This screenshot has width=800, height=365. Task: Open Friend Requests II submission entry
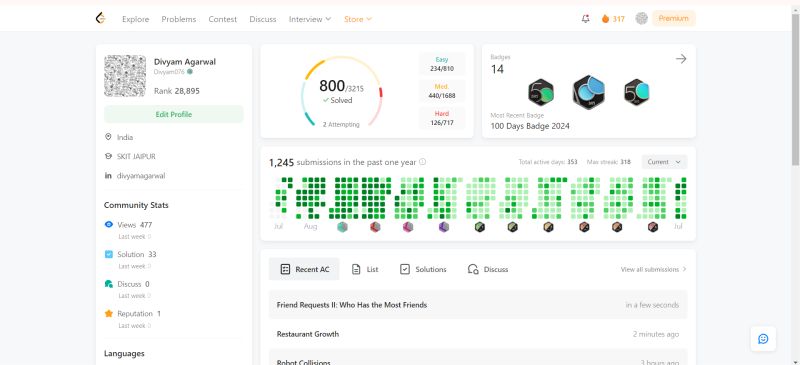478,305
